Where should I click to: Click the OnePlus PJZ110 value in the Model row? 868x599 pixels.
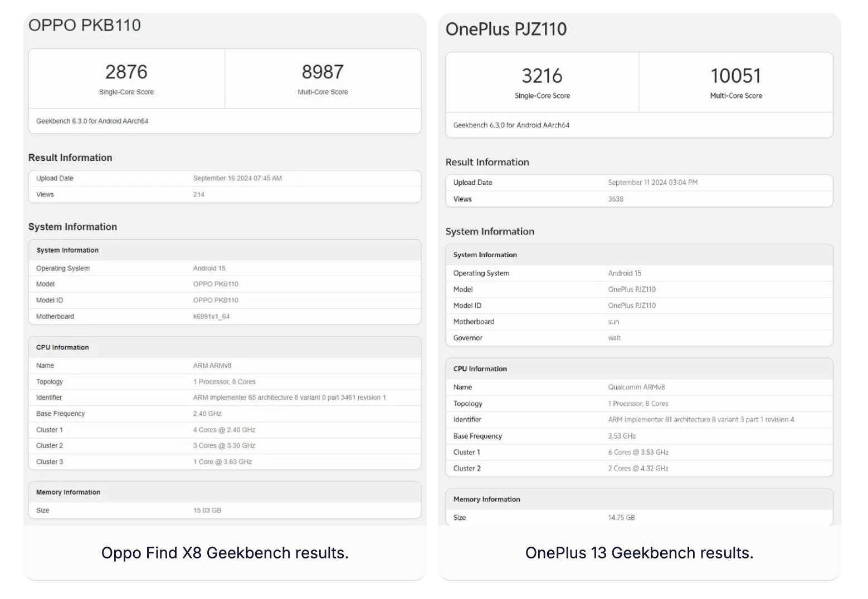click(x=632, y=289)
